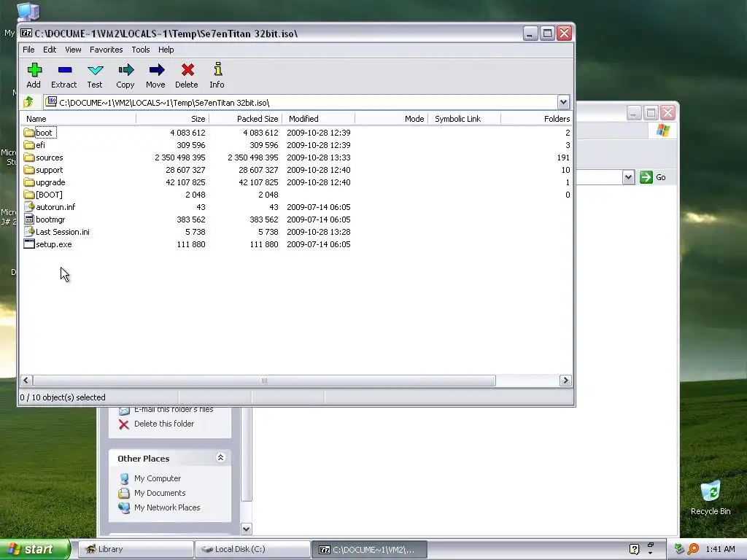Click the Move toolbar icon
Viewport: 747px width, 560px height.
pyautogui.click(x=156, y=71)
